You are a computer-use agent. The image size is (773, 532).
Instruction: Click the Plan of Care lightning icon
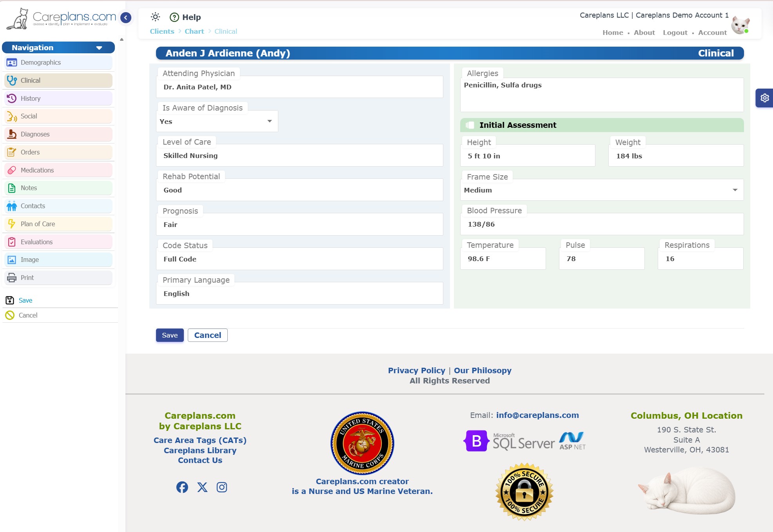12,224
